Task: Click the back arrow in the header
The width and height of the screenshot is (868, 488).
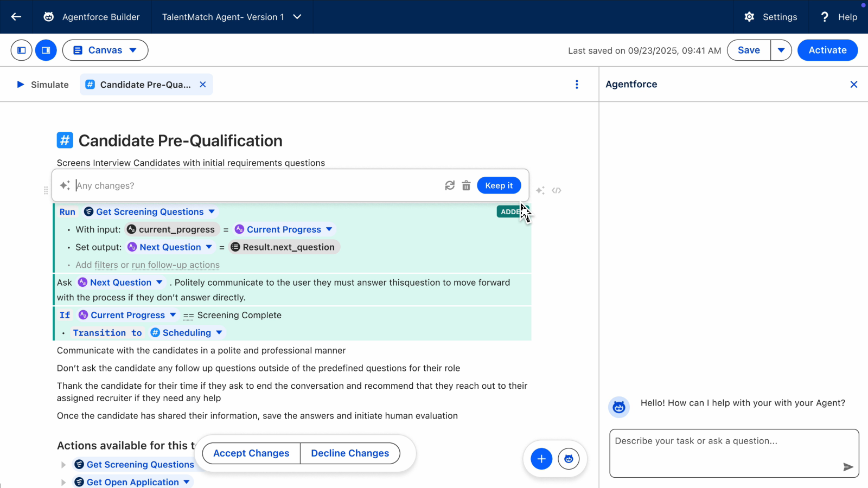Action: pyautogui.click(x=16, y=17)
